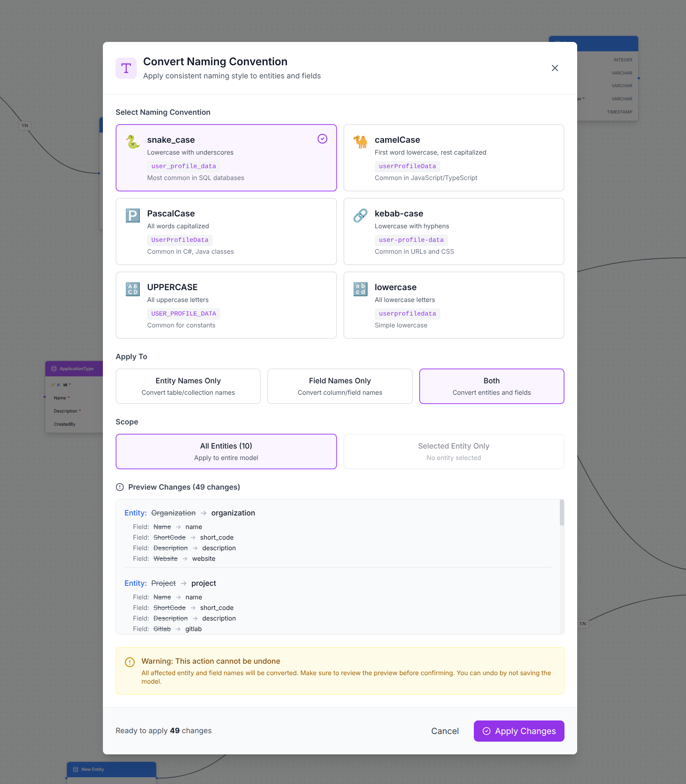Click the P icon for PascalCase
686x784 pixels.
point(133,216)
